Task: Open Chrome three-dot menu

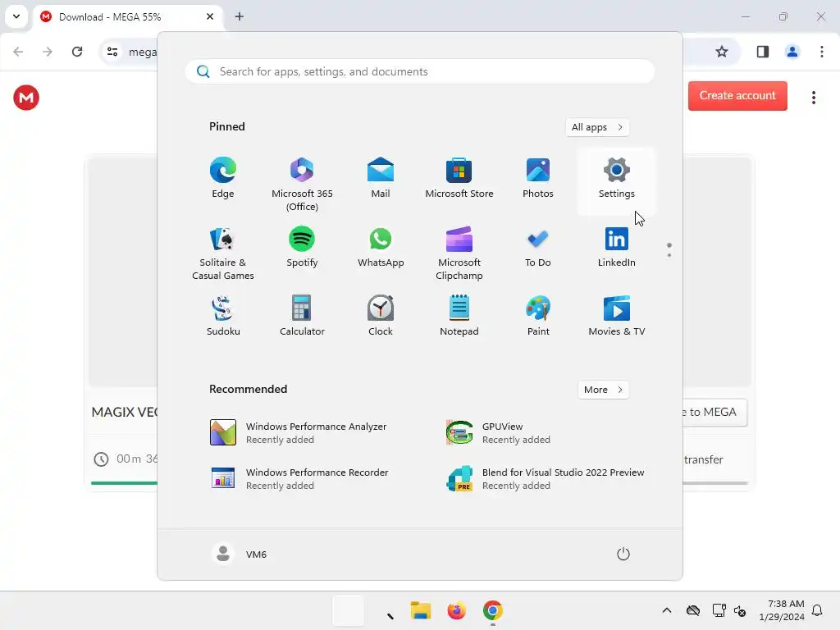Action: tap(822, 52)
